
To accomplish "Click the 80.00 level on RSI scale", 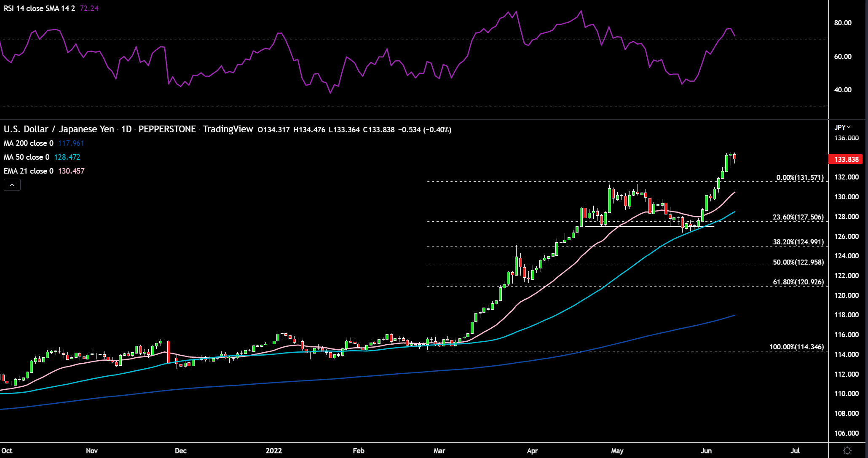I will coord(843,23).
